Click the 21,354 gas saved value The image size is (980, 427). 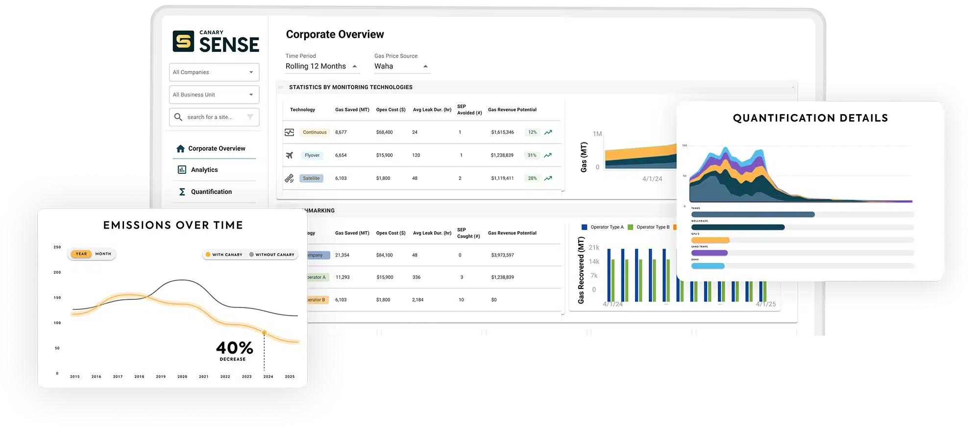tap(342, 255)
